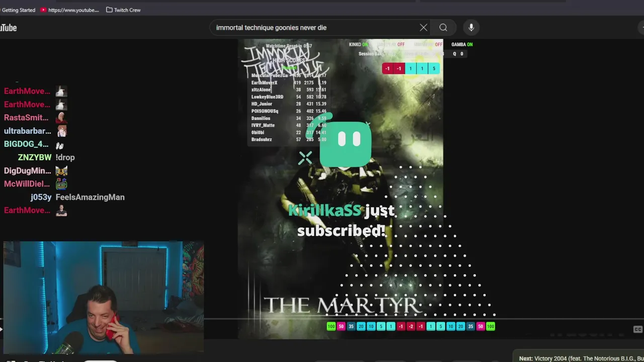This screenshot has width=644, height=362.
Task: Clear the search box with the X icon
Action: (424, 28)
